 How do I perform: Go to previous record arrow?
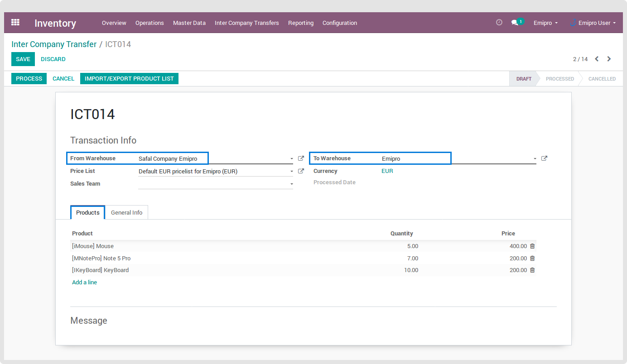tap(597, 59)
